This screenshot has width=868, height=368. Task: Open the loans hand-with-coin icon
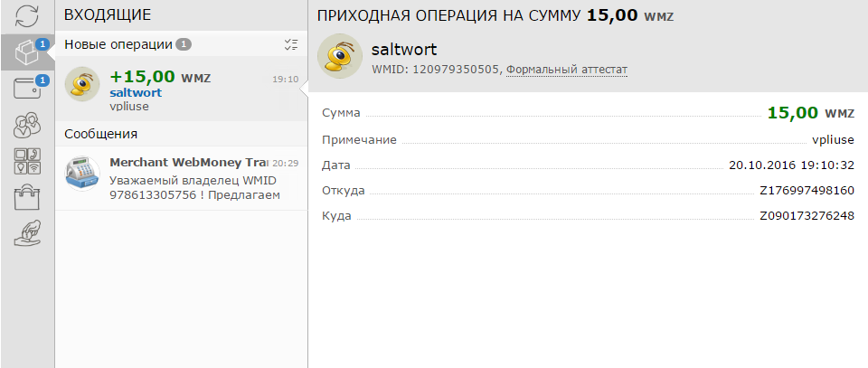(x=27, y=233)
